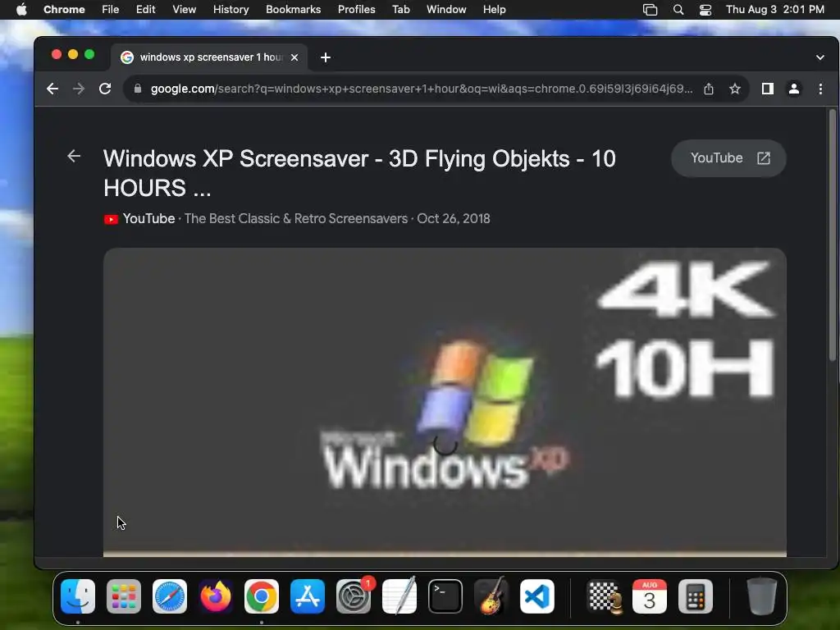
Task: Open the Chrome app menu
Action: 64,10
